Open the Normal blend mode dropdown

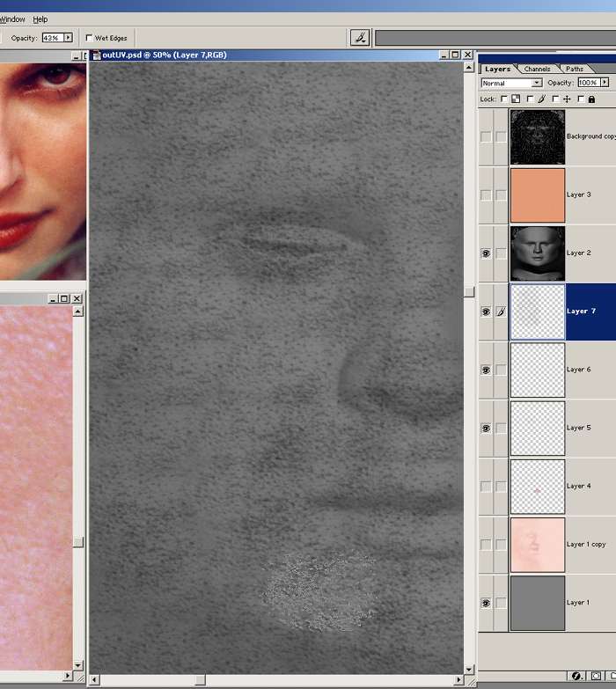pyautogui.click(x=511, y=83)
